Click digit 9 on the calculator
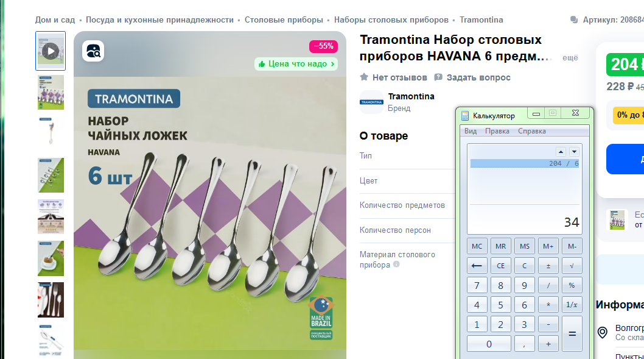Image resolution: width=644 pixels, height=359 pixels. pyautogui.click(x=525, y=285)
